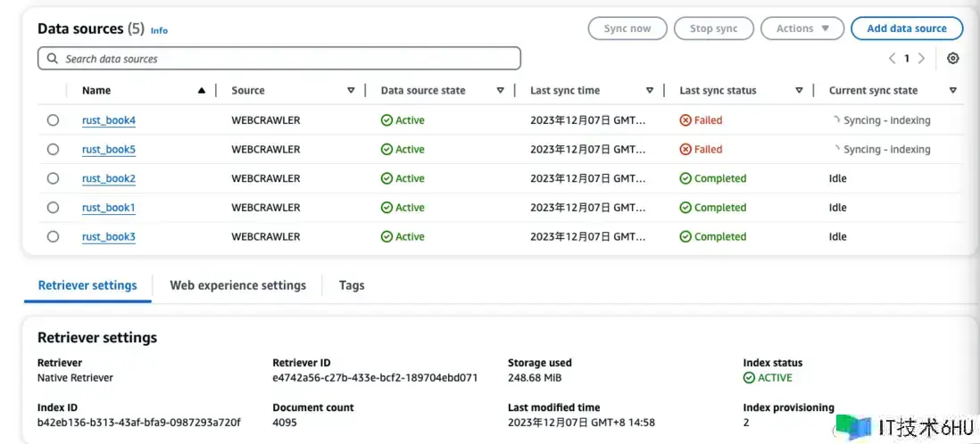Click Completed check icon for rust_book2
The image size is (980, 444).
click(x=685, y=178)
